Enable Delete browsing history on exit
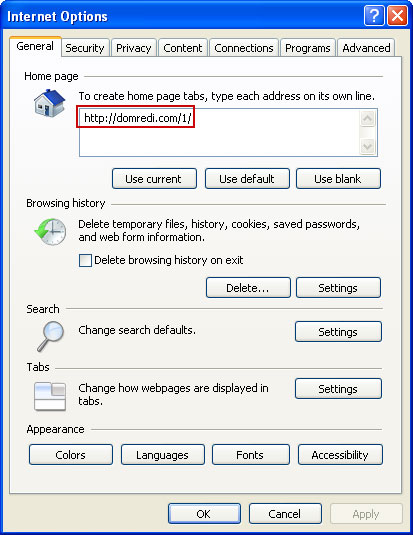Screen dimensions: 413x535 (85, 260)
